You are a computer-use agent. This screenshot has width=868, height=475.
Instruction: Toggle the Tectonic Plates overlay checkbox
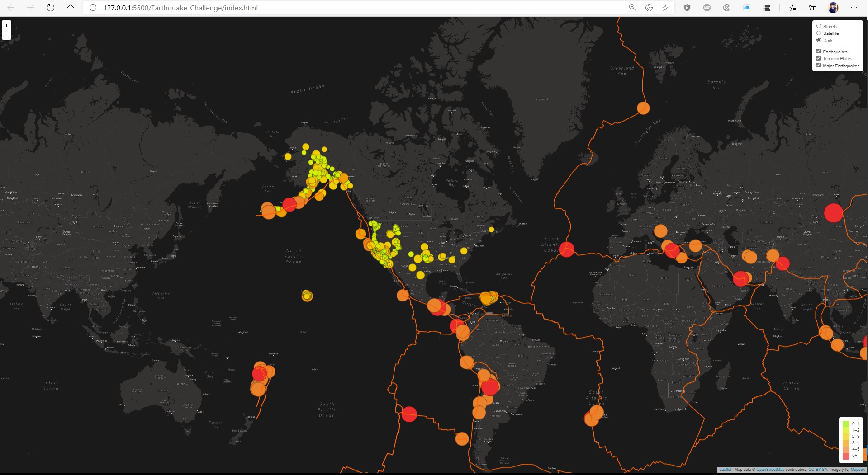coord(818,58)
